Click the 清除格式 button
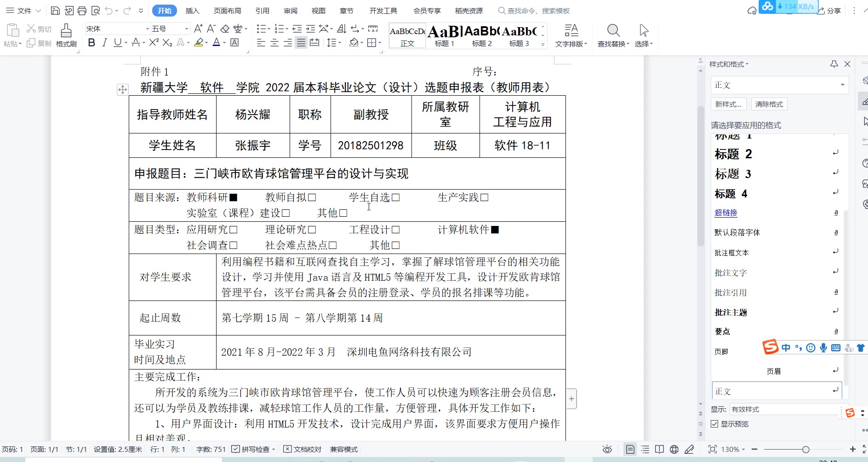Viewport: 868px width, 462px height. point(769,104)
